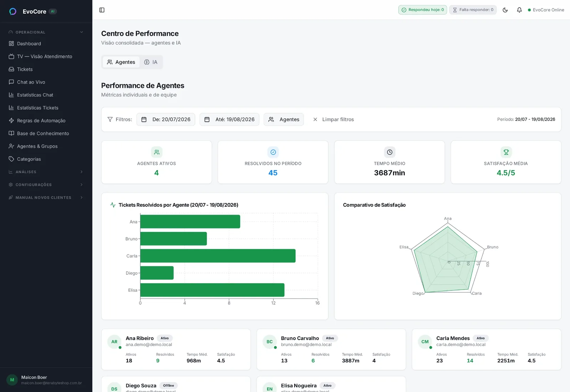
Task: Open Chat ao Vivo menu item
Action: [46, 82]
